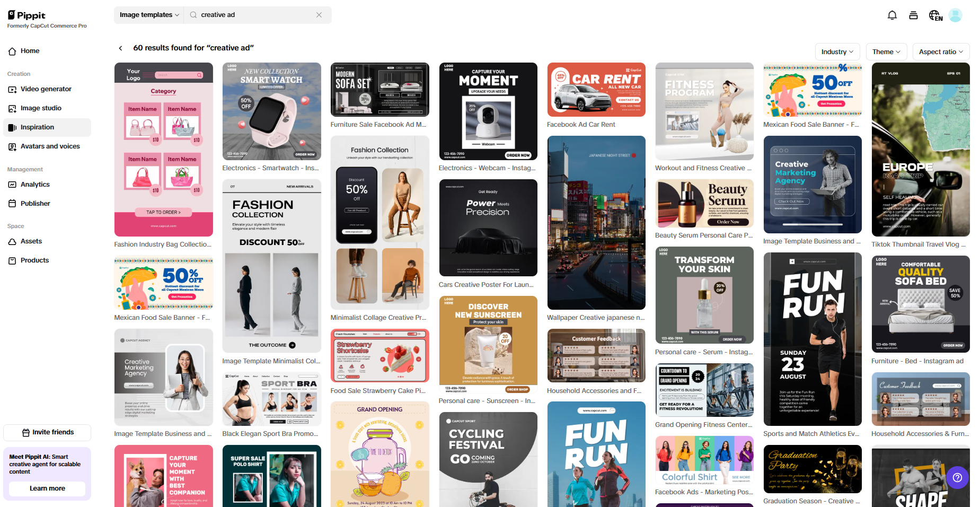Open the Aspect ratio dropdown
Screen dimensions: 980x507
click(941, 51)
